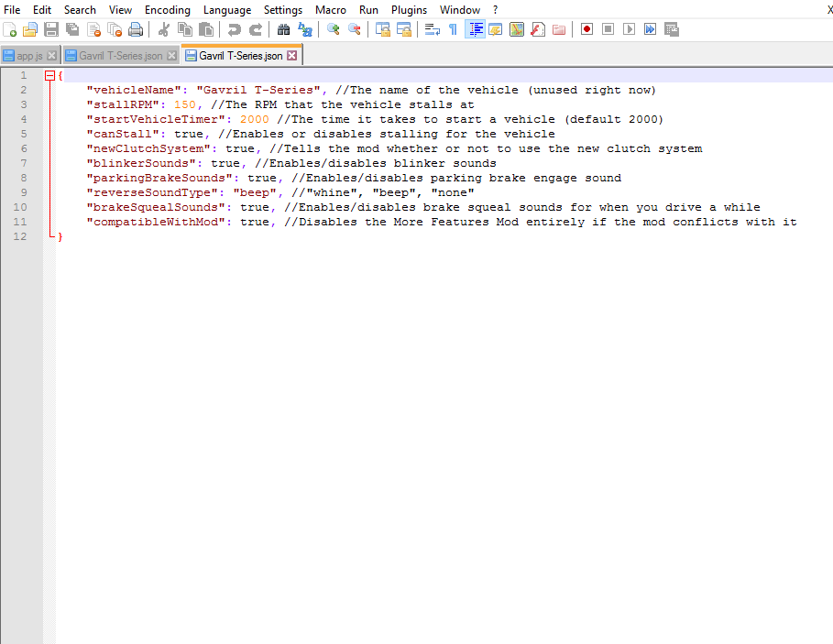
Task: Switch to the app.js tab
Action: pyautogui.click(x=29, y=56)
